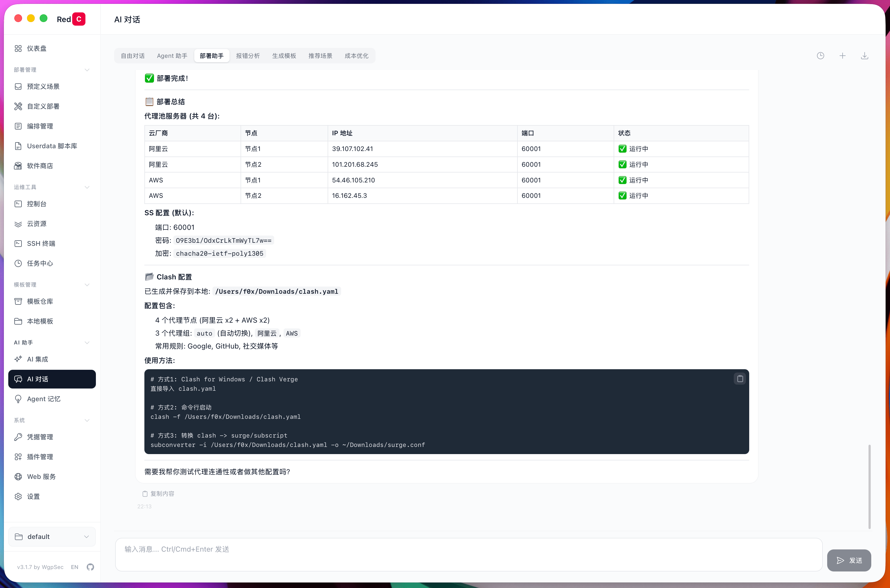Start new conversation with plus icon

[842, 55]
